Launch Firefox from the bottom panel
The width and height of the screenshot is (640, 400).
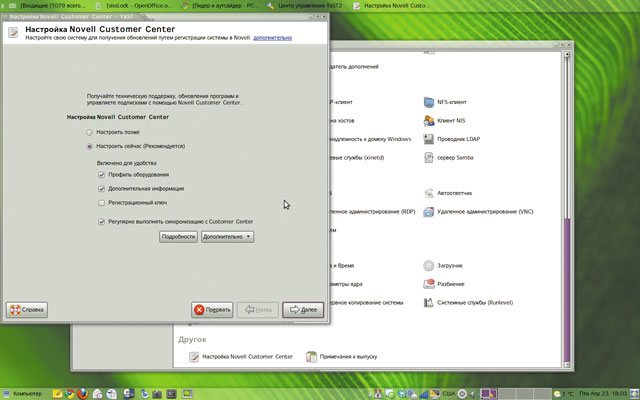[x=83, y=394]
